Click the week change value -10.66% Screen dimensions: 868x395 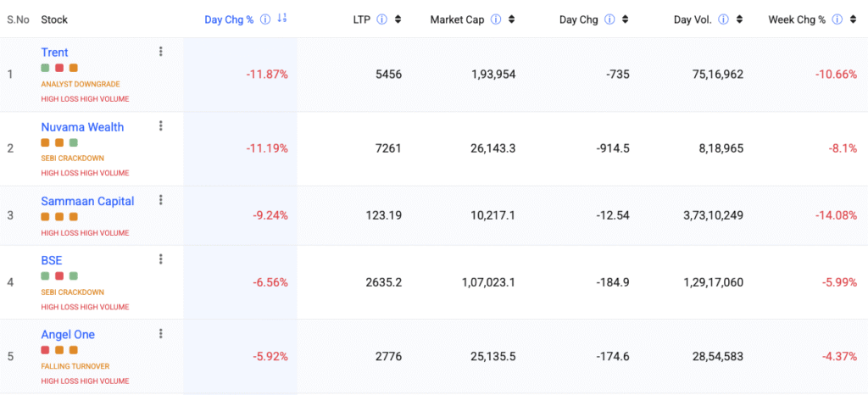click(837, 74)
